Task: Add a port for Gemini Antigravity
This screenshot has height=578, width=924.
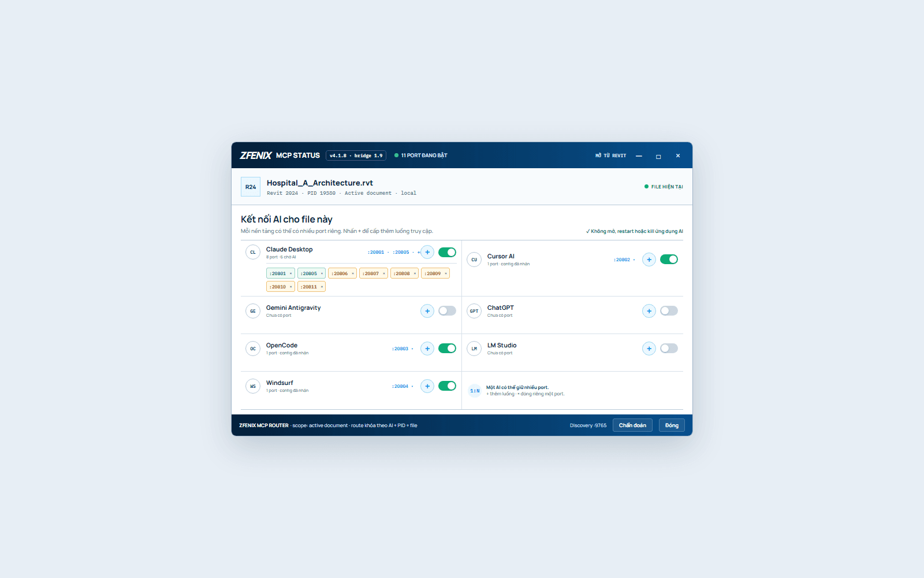Action: (x=427, y=311)
